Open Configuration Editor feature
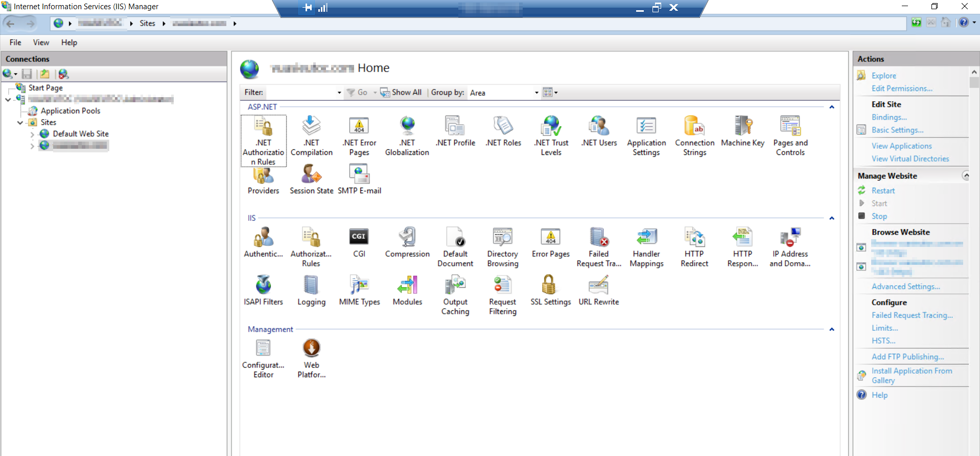The width and height of the screenshot is (980, 456). point(263,359)
